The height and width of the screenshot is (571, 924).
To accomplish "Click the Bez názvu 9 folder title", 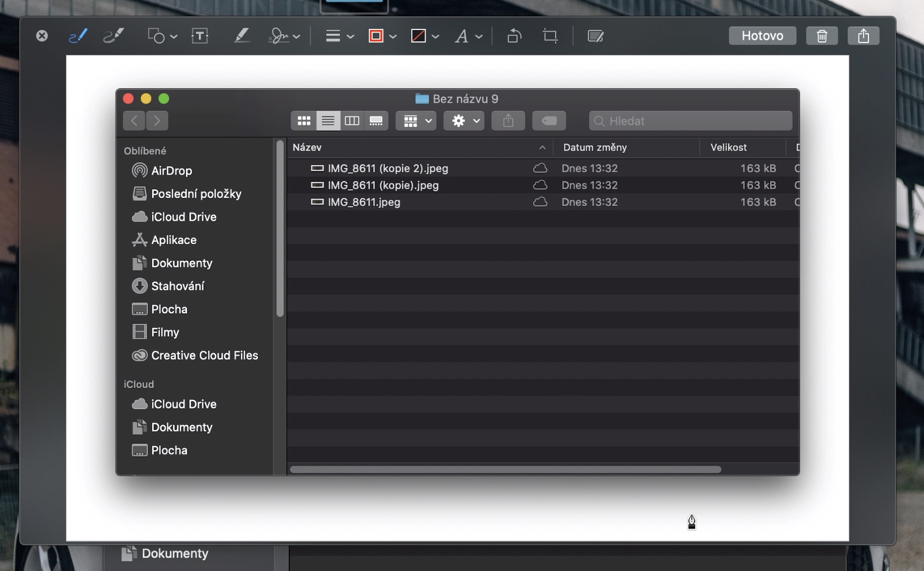I will pos(457,99).
